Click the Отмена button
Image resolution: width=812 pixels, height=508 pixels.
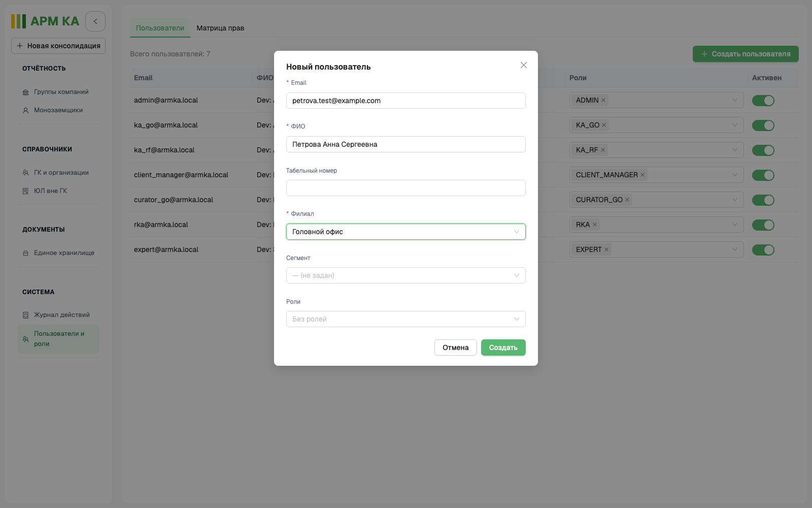[x=456, y=347]
